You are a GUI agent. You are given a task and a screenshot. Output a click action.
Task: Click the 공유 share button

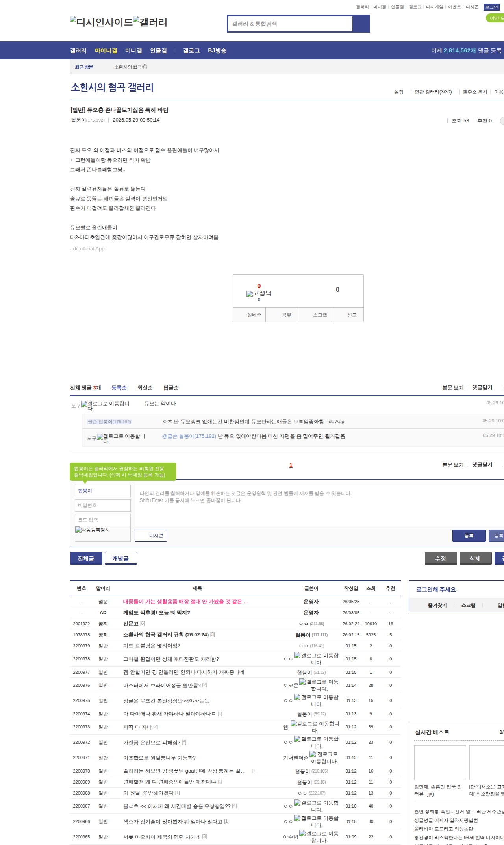pyautogui.click(x=282, y=315)
